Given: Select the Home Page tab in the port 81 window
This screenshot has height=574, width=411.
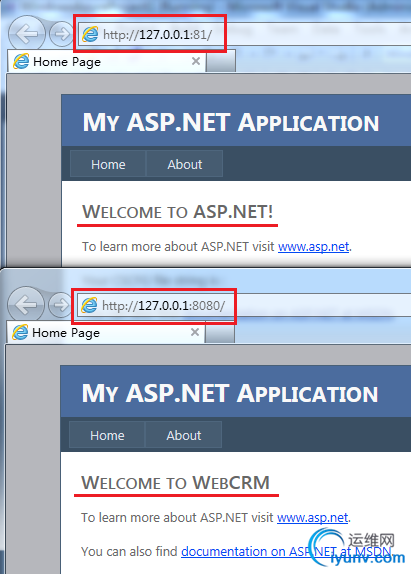Looking at the screenshot, I should click(107, 62).
